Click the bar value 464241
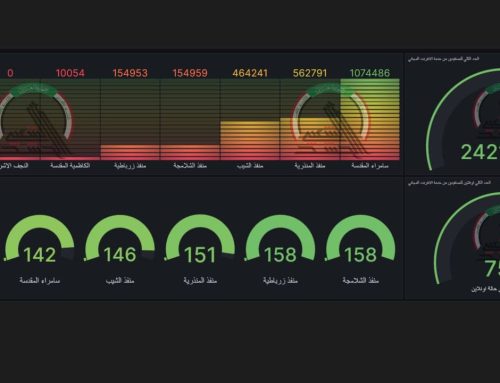The width and height of the screenshot is (500, 383). point(250,73)
